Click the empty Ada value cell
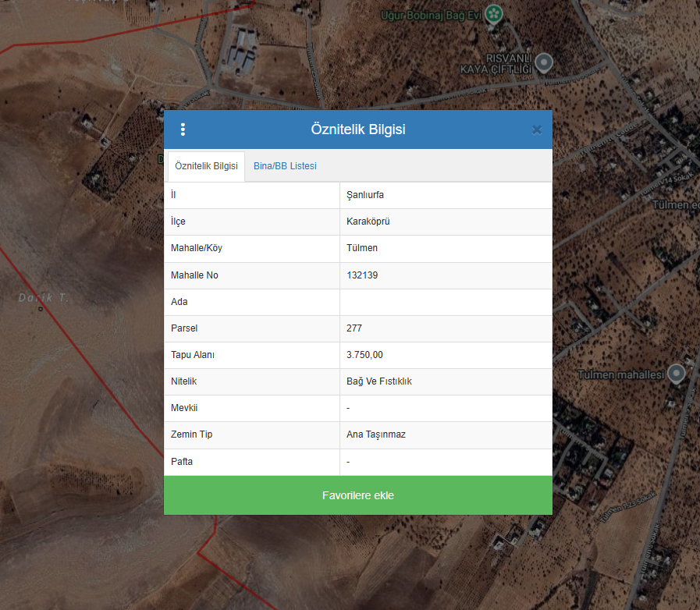 (x=446, y=302)
